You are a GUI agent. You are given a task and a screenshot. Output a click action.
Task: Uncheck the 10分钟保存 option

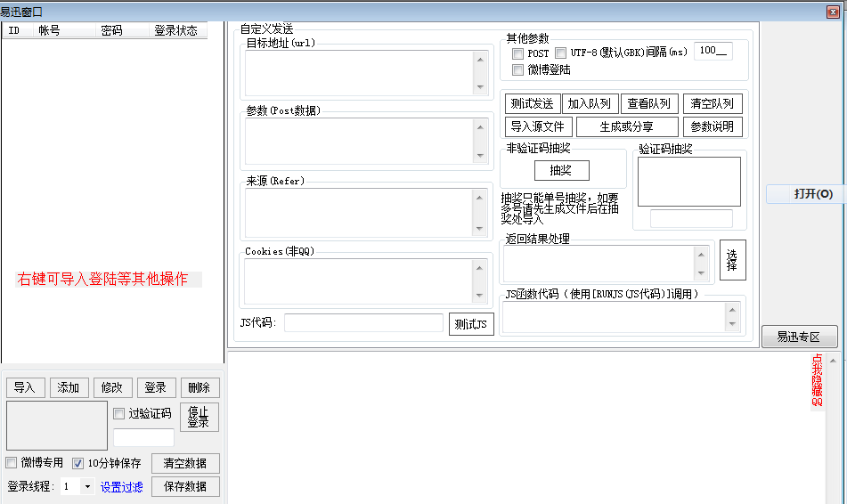click(x=78, y=463)
